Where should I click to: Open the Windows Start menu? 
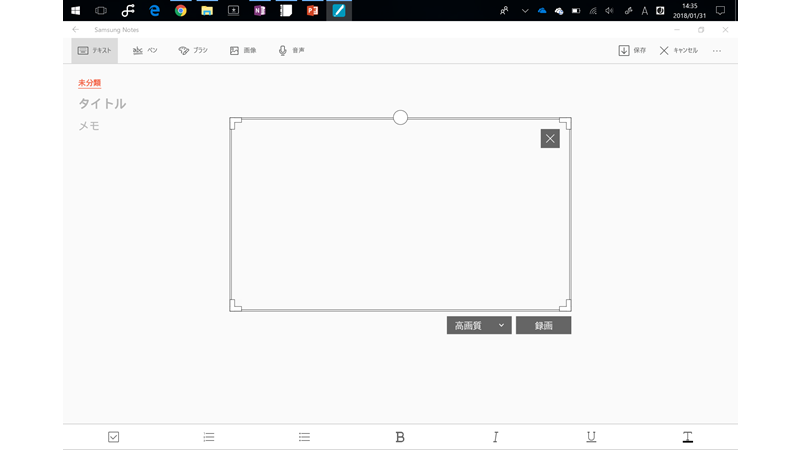[x=76, y=11]
